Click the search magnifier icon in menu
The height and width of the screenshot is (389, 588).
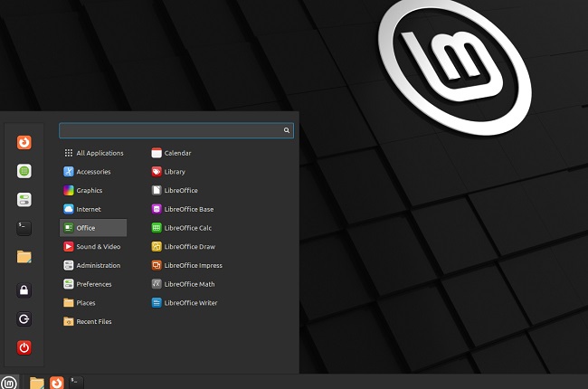coord(287,130)
